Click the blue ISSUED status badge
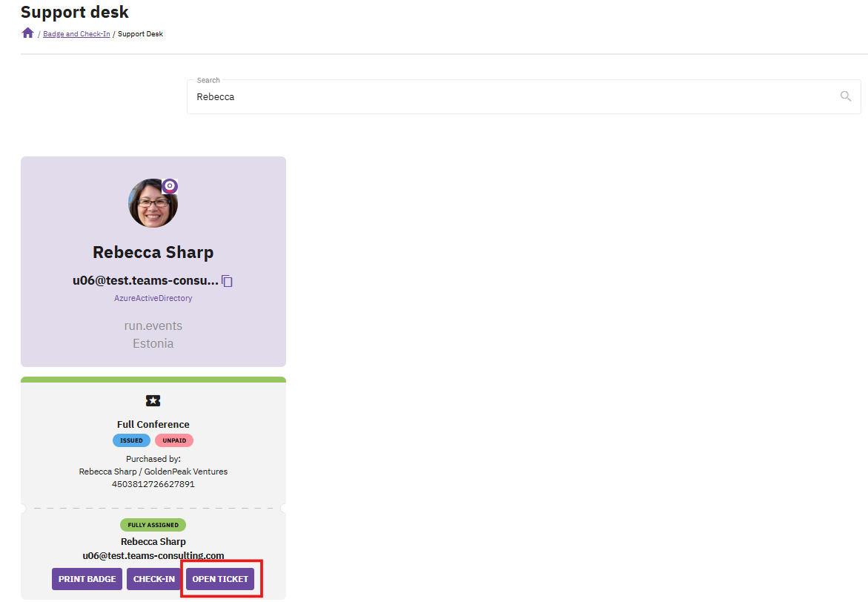Image resolution: width=868 pixels, height=602 pixels. tap(131, 440)
